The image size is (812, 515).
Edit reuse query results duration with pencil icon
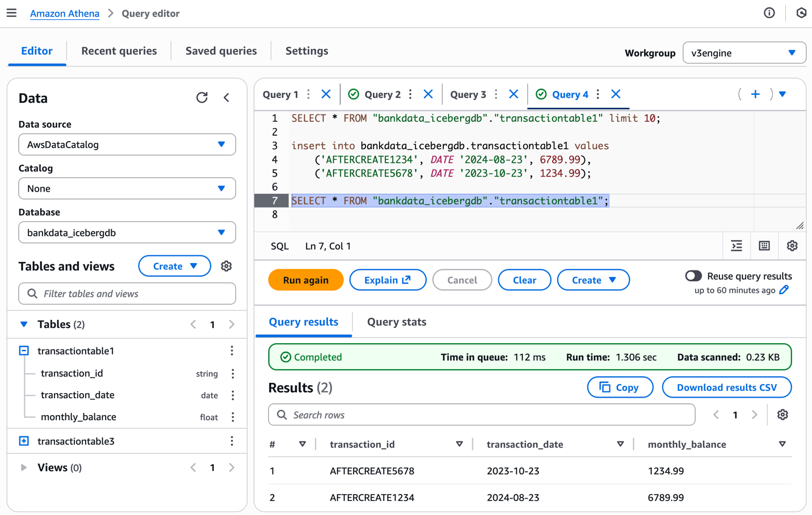[785, 290]
